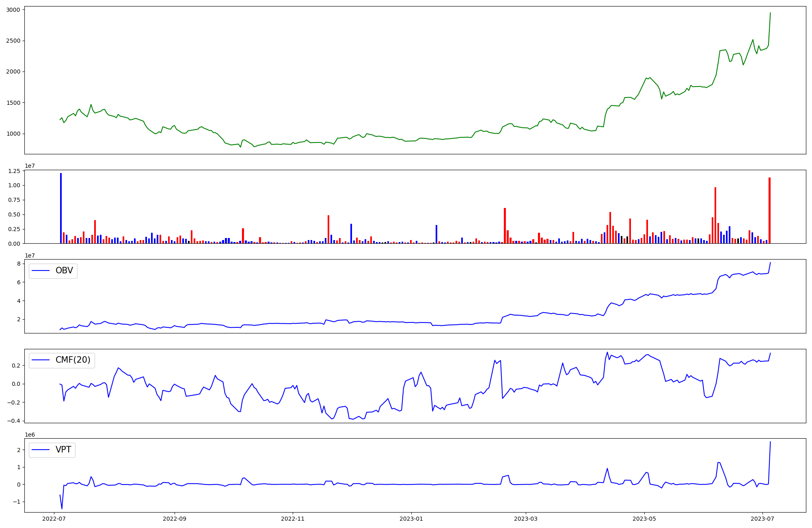
Task: Click the 2022-11 date tick label
Action: [x=293, y=518]
